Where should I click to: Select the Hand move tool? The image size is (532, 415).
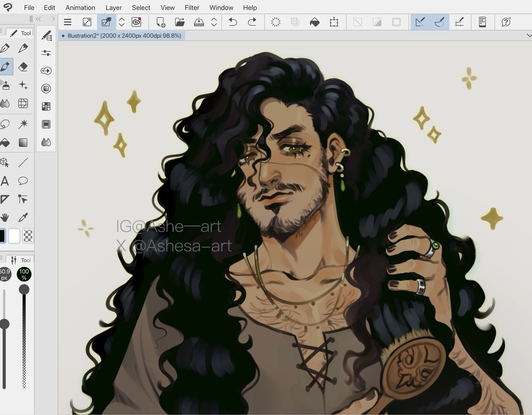point(4,217)
